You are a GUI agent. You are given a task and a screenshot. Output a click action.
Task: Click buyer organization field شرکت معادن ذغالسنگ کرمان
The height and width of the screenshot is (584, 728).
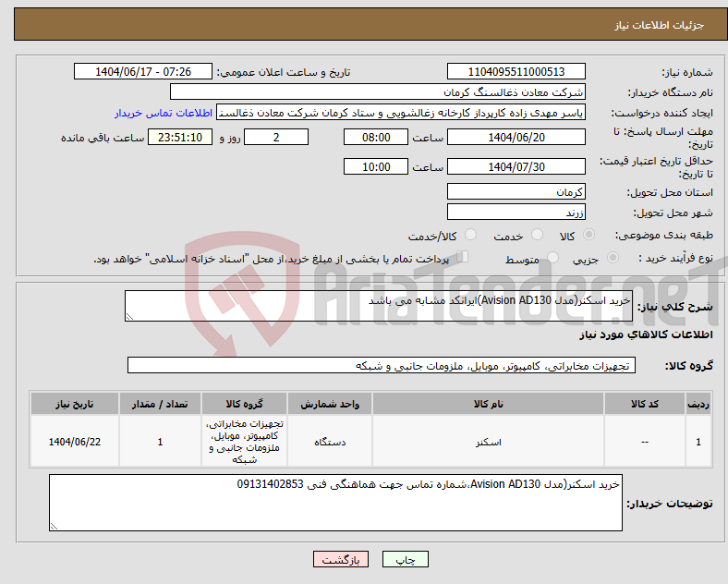pos(378,91)
